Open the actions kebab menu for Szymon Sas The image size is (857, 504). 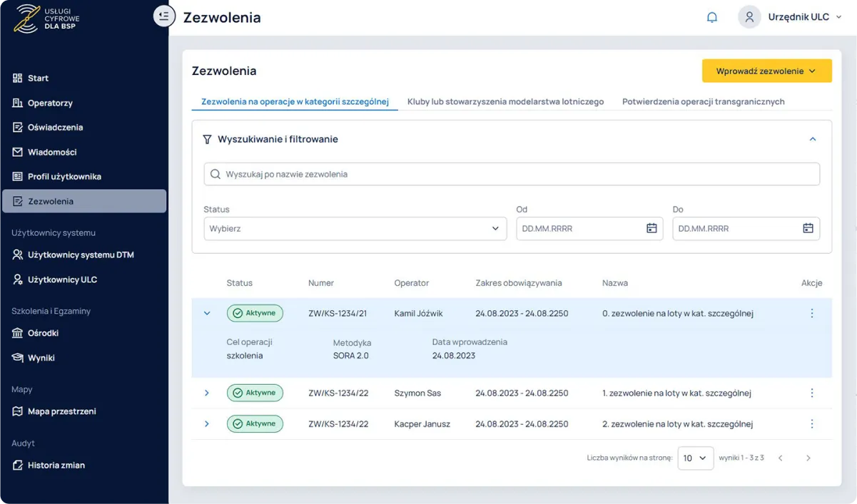point(811,393)
